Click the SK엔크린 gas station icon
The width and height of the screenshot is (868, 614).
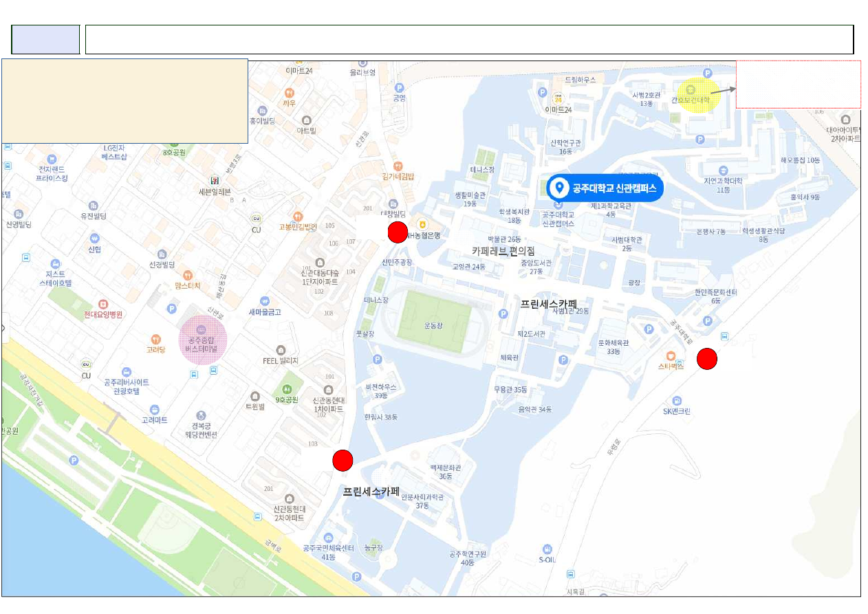click(677, 400)
